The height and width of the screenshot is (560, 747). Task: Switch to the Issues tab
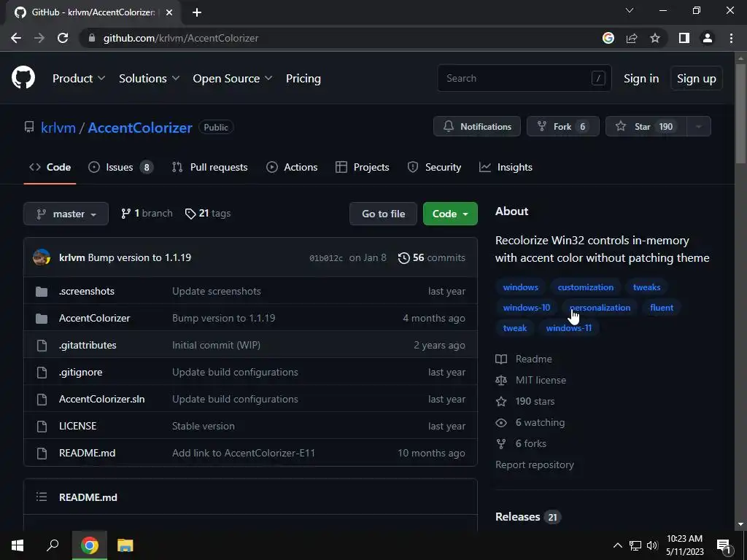coord(120,167)
